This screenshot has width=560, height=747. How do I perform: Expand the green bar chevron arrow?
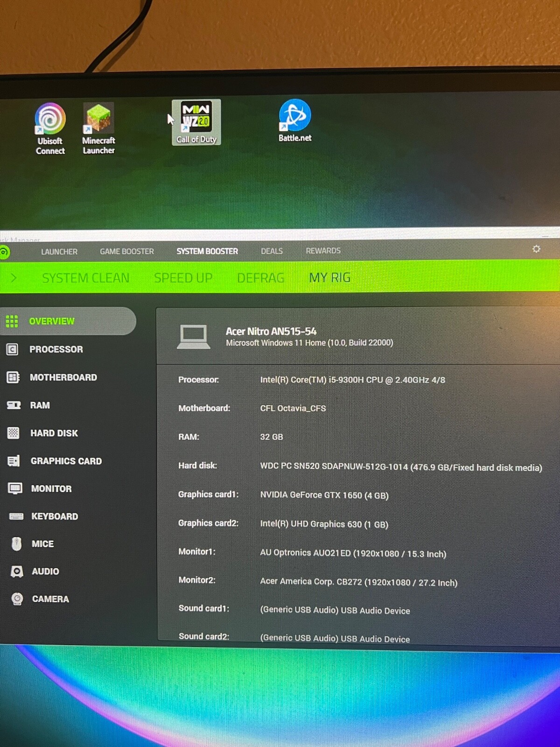click(14, 278)
